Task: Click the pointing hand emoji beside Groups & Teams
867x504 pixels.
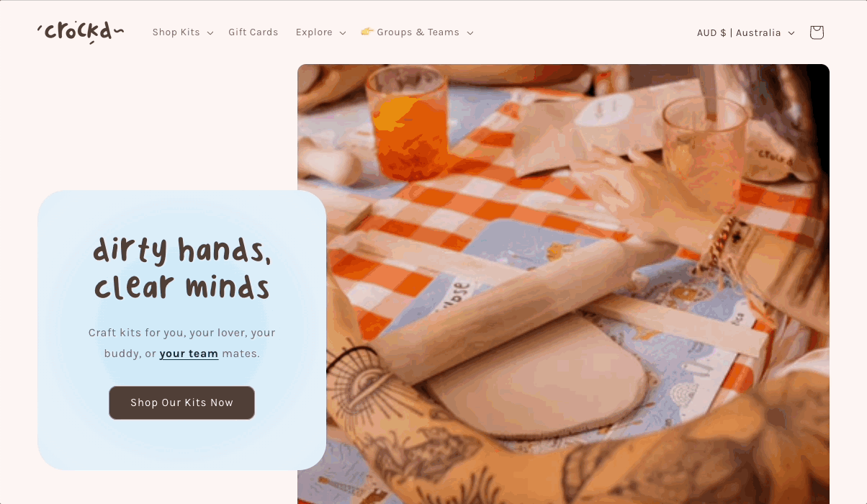Action: [x=367, y=32]
